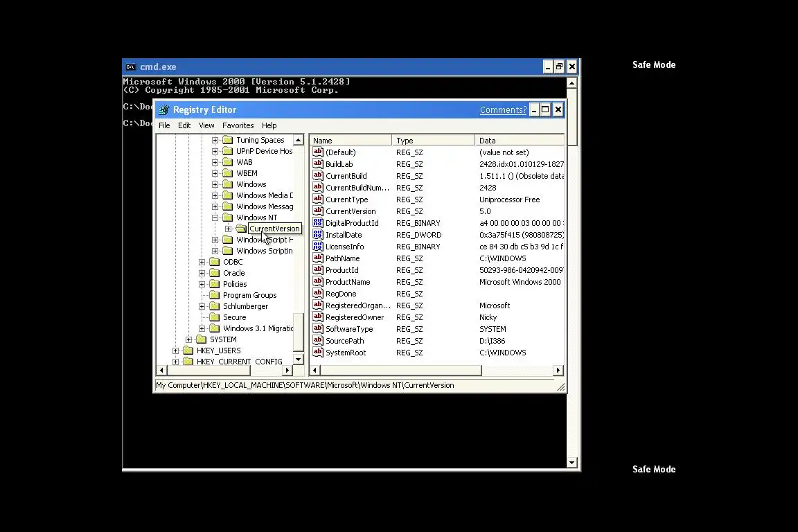Click the Comments? link in title bar
This screenshot has width=798, height=532.
click(504, 109)
